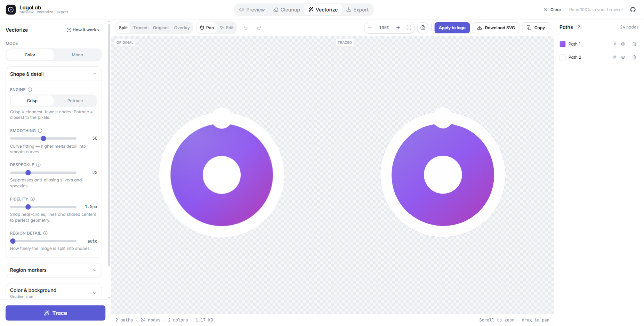Switch mode to Color
644x326 pixels.
click(30, 55)
